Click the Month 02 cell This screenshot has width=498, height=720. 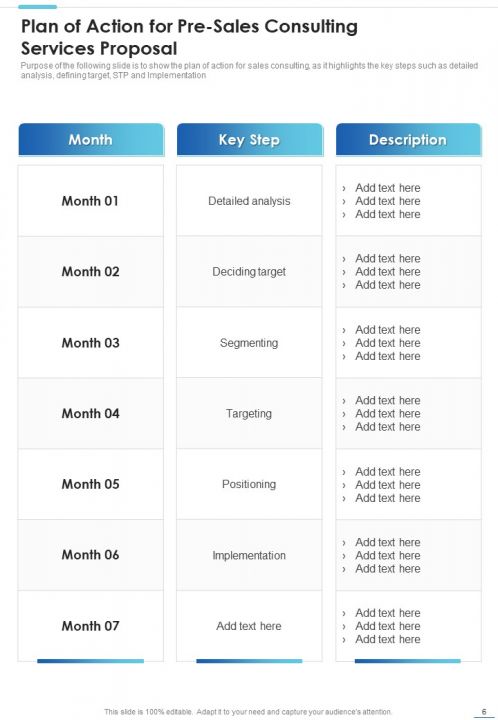(90, 272)
